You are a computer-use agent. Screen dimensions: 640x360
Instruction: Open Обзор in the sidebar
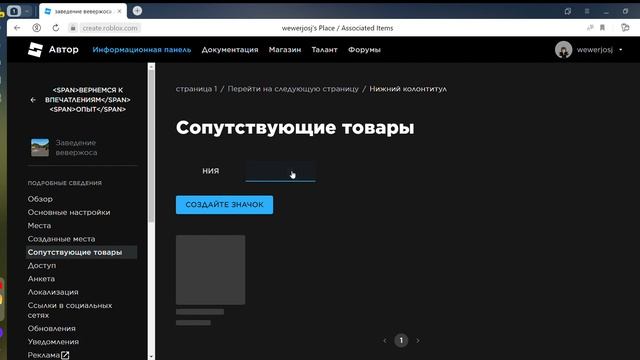(x=40, y=199)
